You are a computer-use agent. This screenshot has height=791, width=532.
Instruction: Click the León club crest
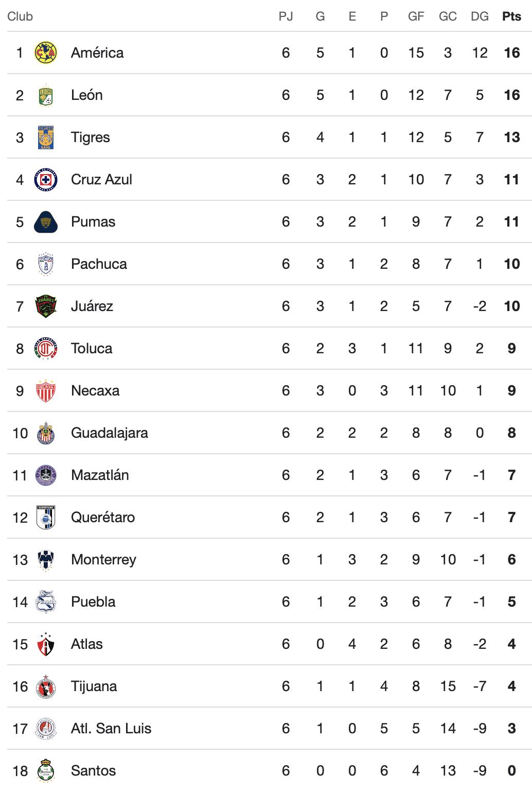coord(45,95)
